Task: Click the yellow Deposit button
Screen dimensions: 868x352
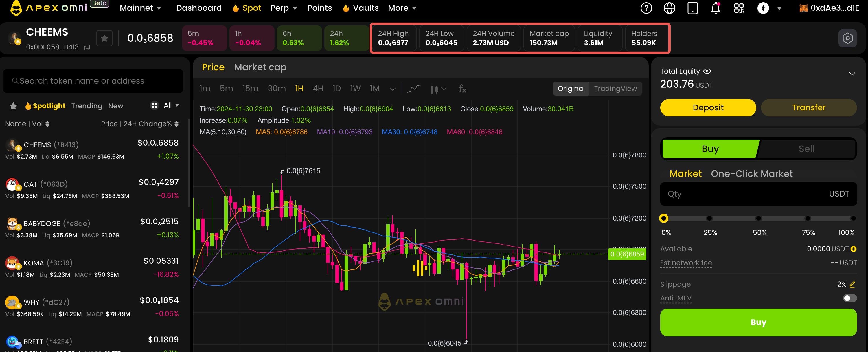Action: pyautogui.click(x=708, y=108)
